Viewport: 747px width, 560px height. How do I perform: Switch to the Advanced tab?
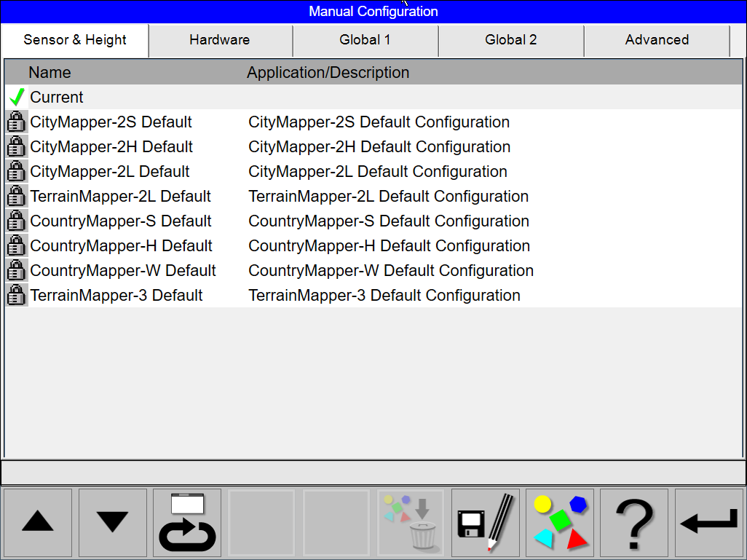(657, 40)
